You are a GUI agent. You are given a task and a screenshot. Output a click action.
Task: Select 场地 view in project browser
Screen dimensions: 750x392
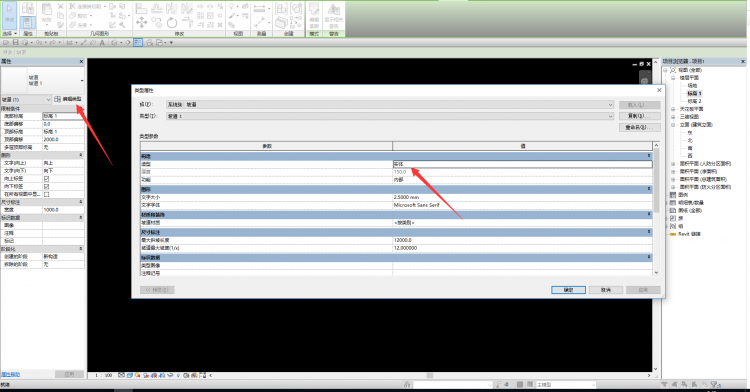692,86
